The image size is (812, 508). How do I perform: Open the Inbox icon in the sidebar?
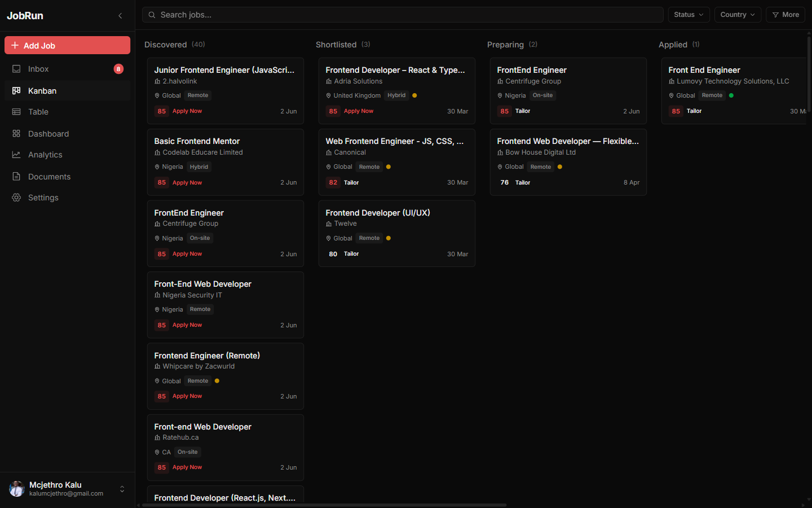tap(16, 69)
